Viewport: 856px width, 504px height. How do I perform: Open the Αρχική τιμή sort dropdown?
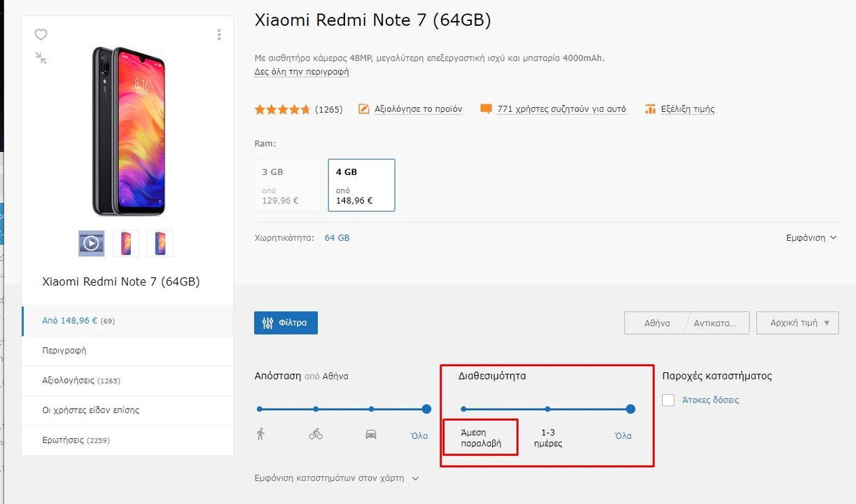point(797,323)
